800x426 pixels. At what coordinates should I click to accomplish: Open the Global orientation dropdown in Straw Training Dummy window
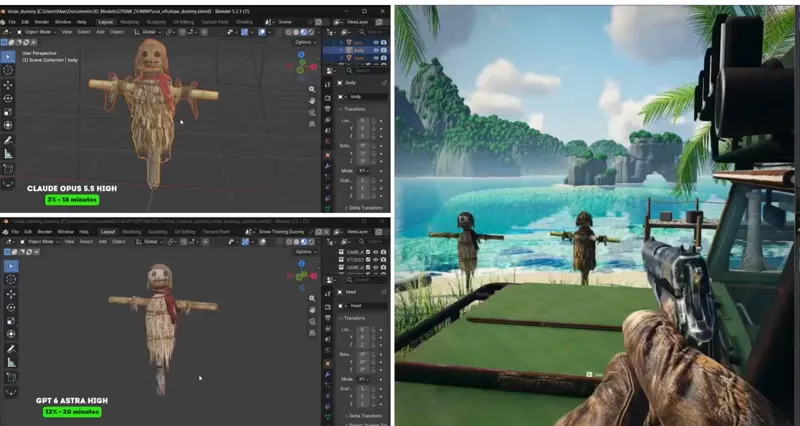pos(149,241)
